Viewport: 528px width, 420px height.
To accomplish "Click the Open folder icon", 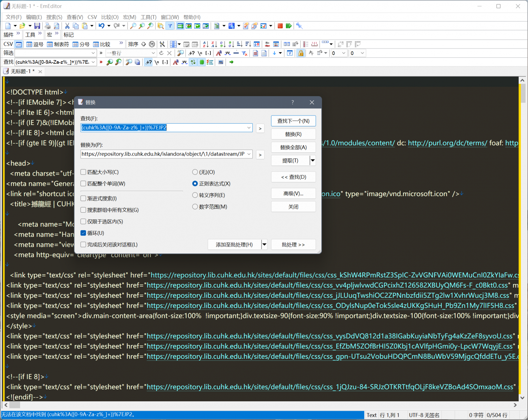I will pyautogui.click(x=23, y=26).
